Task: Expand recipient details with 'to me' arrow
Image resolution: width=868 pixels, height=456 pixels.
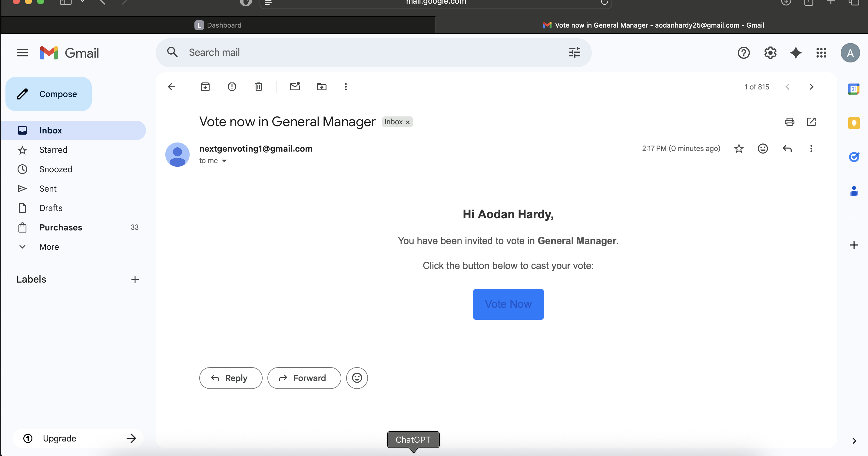Action: point(224,161)
